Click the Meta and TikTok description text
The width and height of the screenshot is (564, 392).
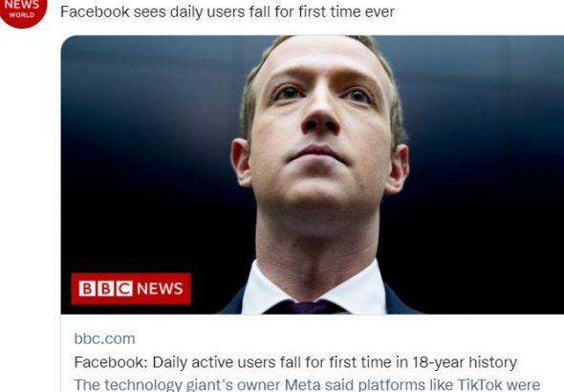click(307, 384)
